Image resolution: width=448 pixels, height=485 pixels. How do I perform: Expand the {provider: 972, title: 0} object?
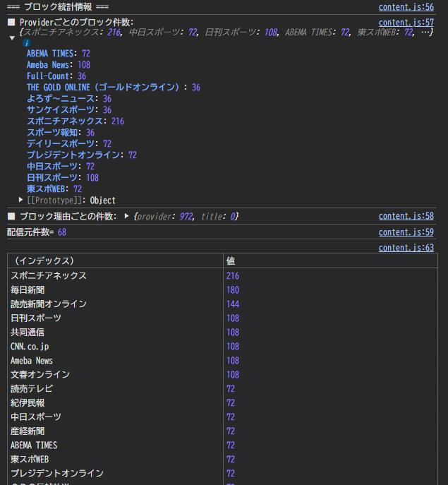pos(126,216)
